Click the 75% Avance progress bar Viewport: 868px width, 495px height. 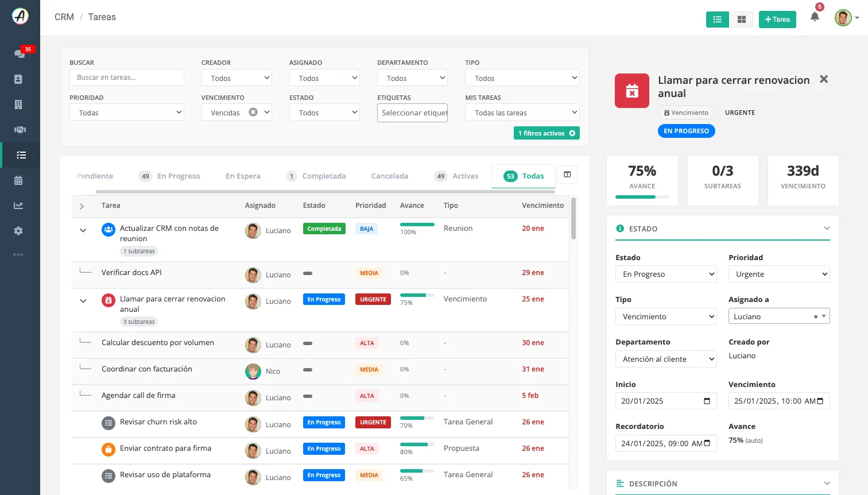(x=642, y=197)
